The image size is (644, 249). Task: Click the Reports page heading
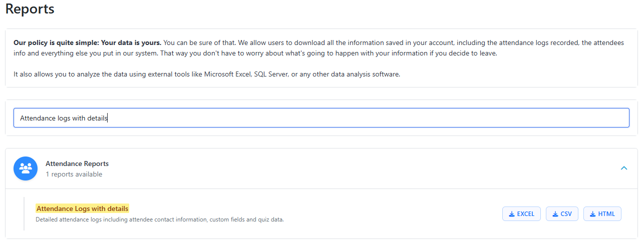coord(30,9)
